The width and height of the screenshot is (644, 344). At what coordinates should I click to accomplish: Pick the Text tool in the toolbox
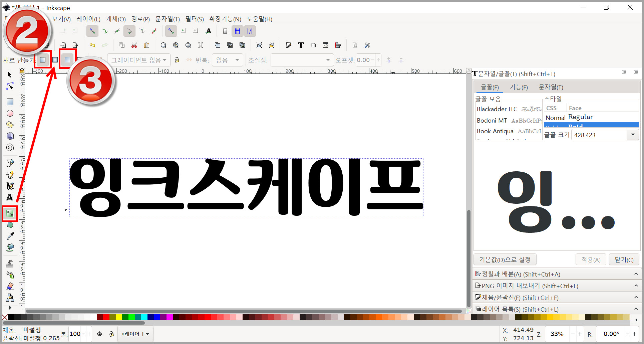(x=10, y=197)
